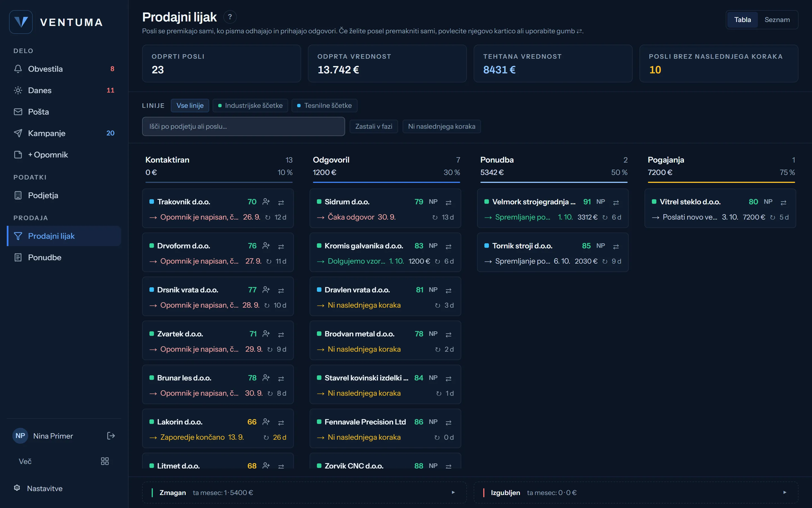Click the grid icon next to Več
The height and width of the screenshot is (508, 812).
tap(105, 461)
